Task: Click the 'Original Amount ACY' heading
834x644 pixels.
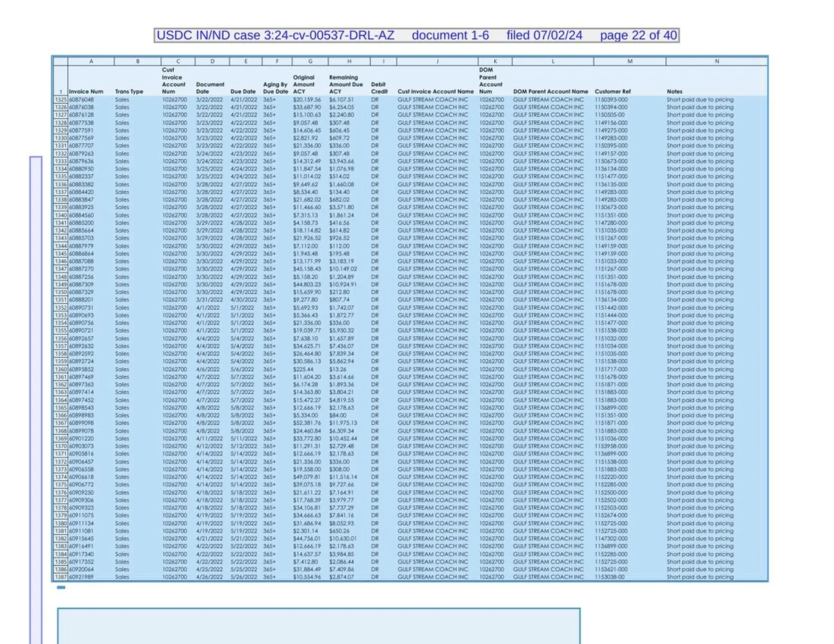Action: 304,84
